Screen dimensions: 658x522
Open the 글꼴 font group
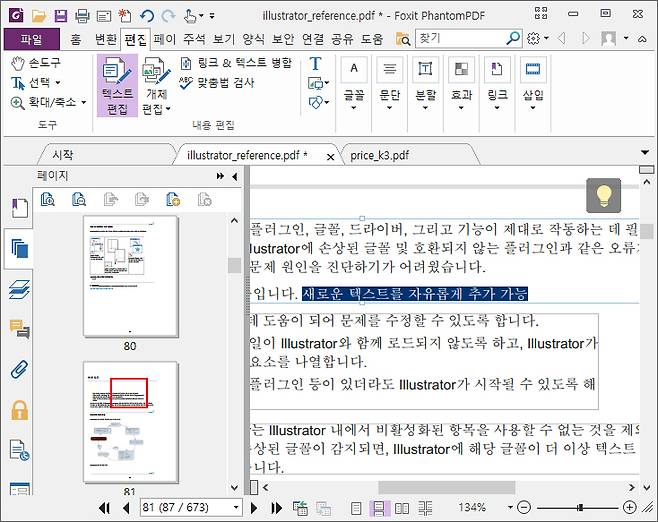click(354, 84)
